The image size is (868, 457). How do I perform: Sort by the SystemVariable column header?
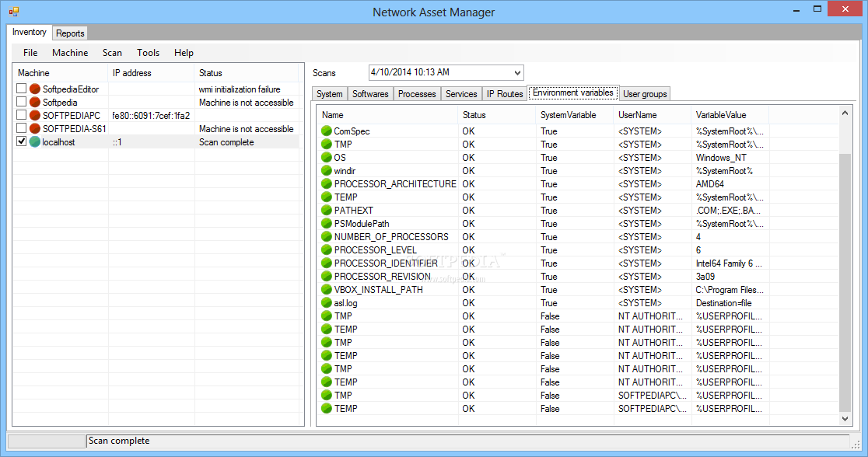575,115
